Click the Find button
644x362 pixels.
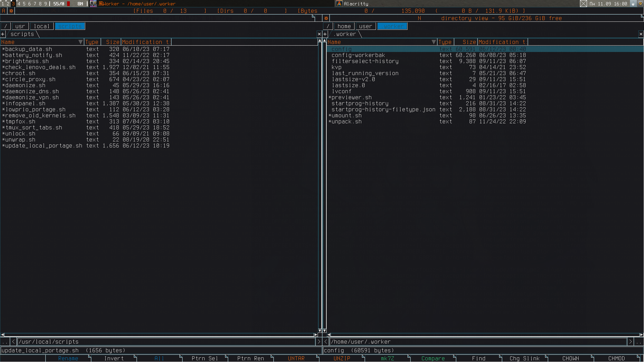(479, 358)
